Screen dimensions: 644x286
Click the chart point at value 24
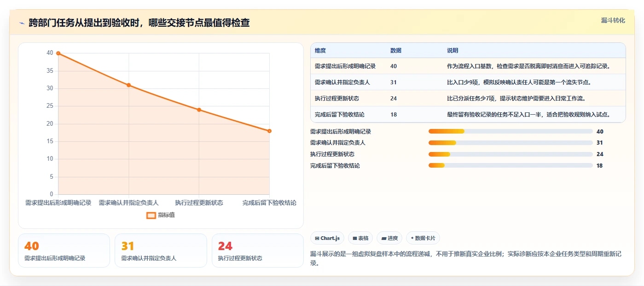tap(199, 110)
